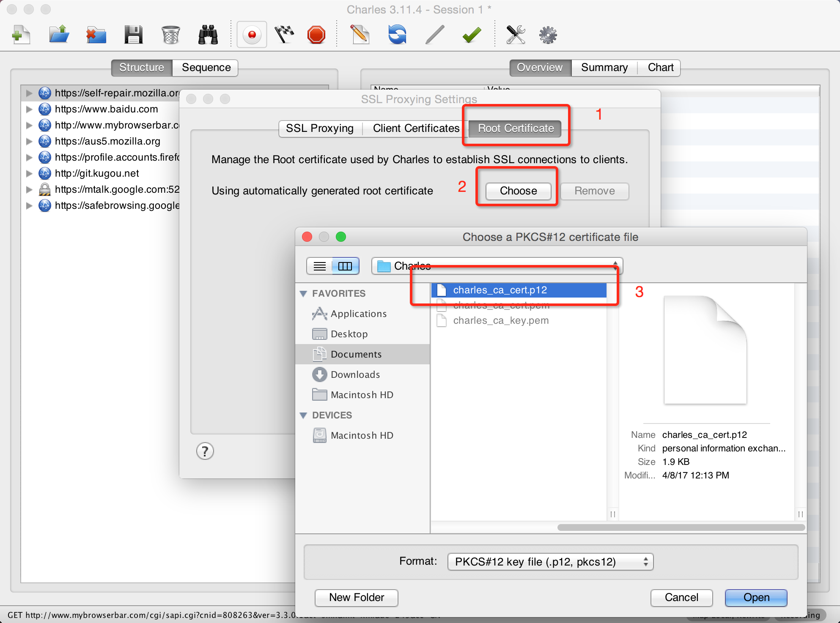
Task: Click the Open button in the file dialog
Action: 756,597
